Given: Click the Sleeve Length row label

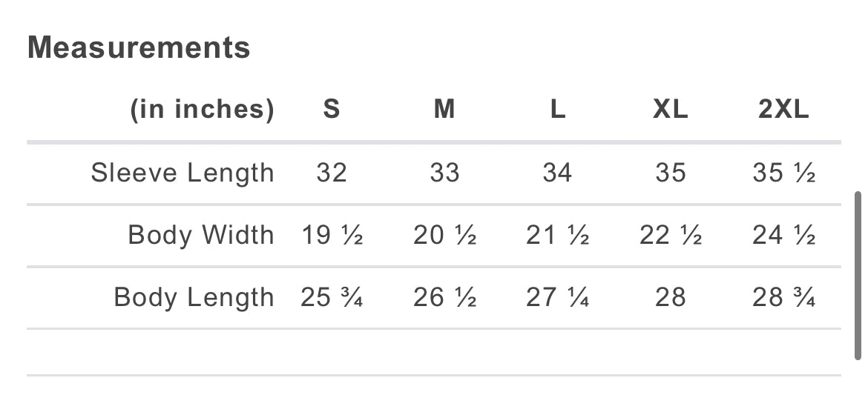Looking at the screenshot, I should [x=183, y=173].
